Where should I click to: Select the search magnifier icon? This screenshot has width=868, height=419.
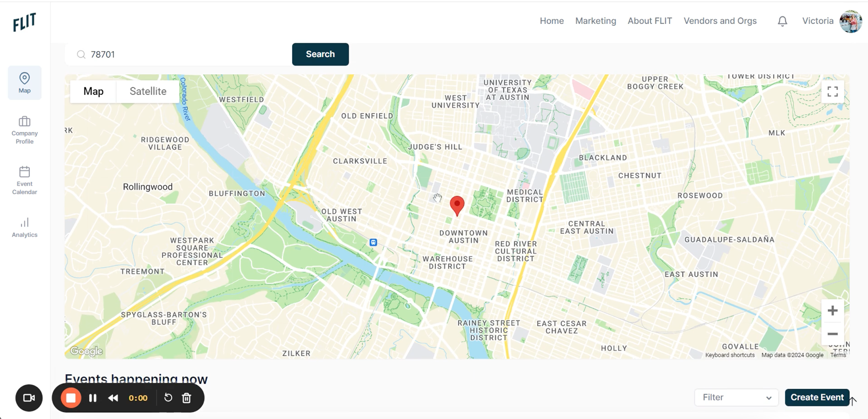click(81, 55)
